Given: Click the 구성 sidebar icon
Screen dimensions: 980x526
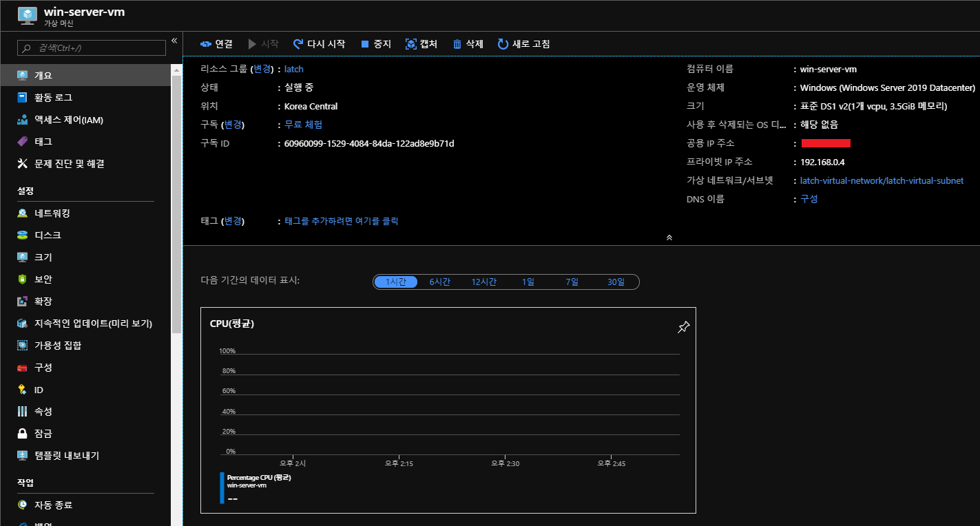Looking at the screenshot, I should tap(22, 368).
